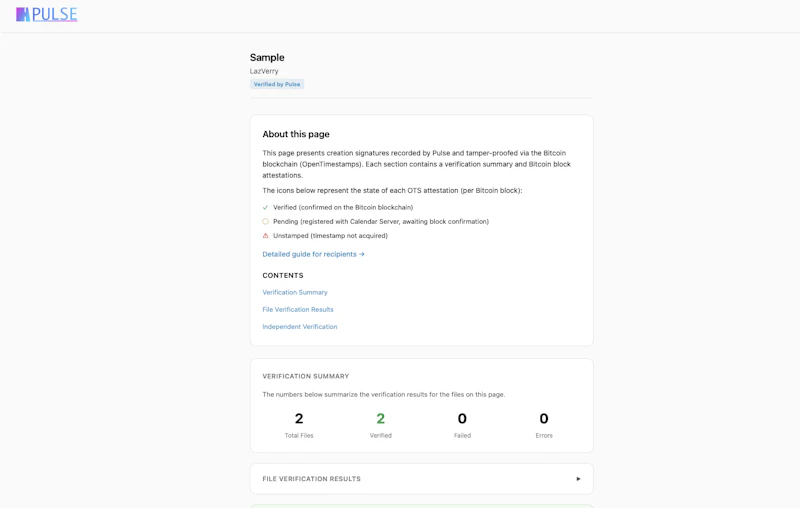Click the Errors label under the count
This screenshot has height=508, width=800.
pyautogui.click(x=544, y=436)
